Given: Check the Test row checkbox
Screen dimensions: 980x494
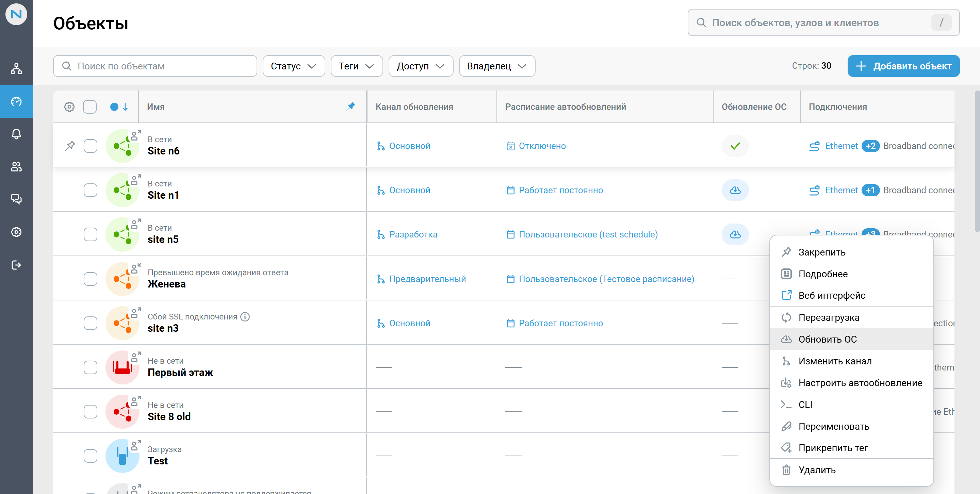Looking at the screenshot, I should coord(91,456).
